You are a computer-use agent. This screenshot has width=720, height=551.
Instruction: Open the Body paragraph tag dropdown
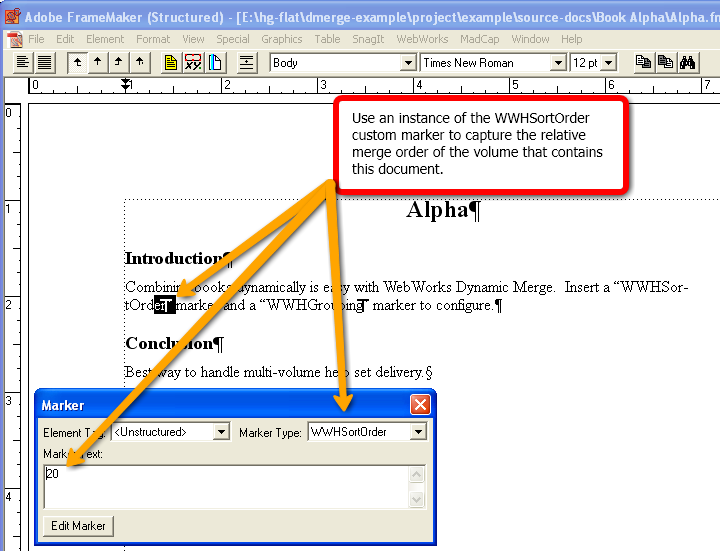pyautogui.click(x=407, y=63)
